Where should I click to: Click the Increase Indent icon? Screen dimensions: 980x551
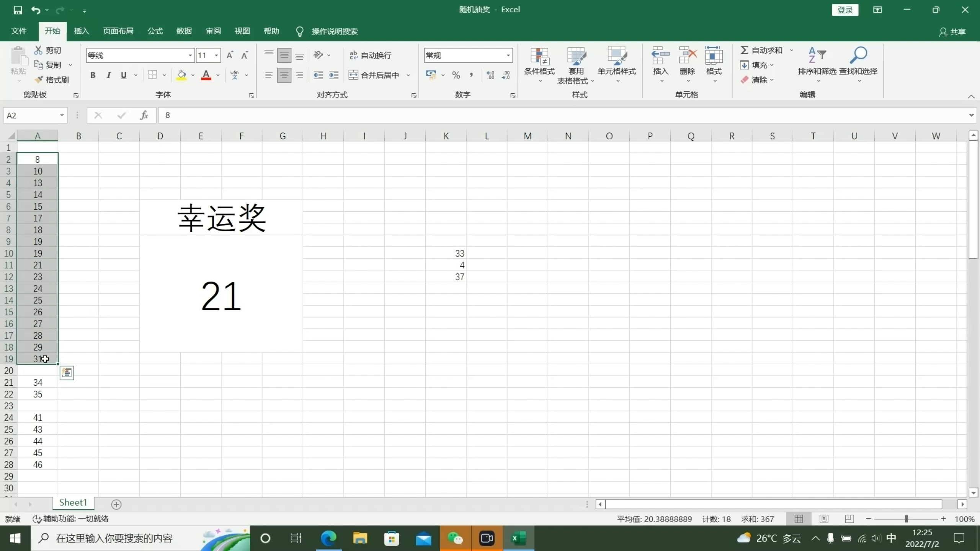[x=334, y=75]
